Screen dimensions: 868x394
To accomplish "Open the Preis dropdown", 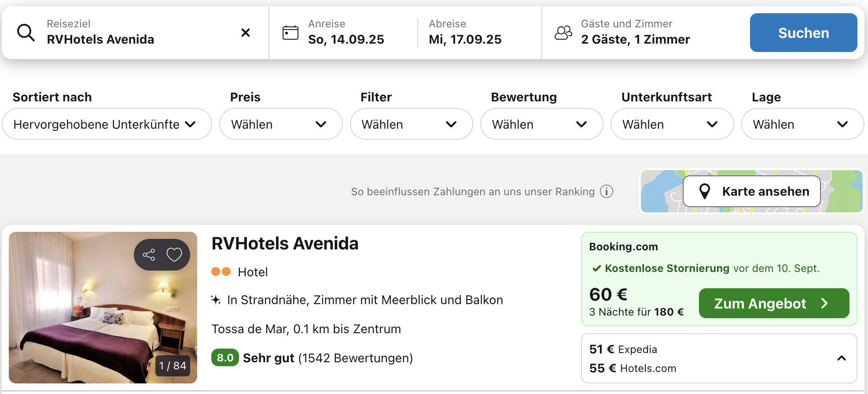I will (280, 124).
